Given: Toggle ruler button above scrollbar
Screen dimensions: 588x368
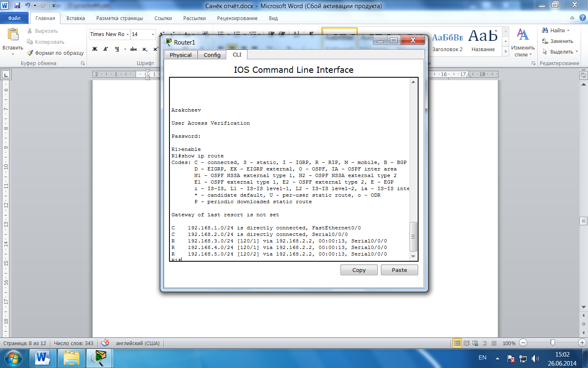Looking at the screenshot, I should [x=584, y=75].
